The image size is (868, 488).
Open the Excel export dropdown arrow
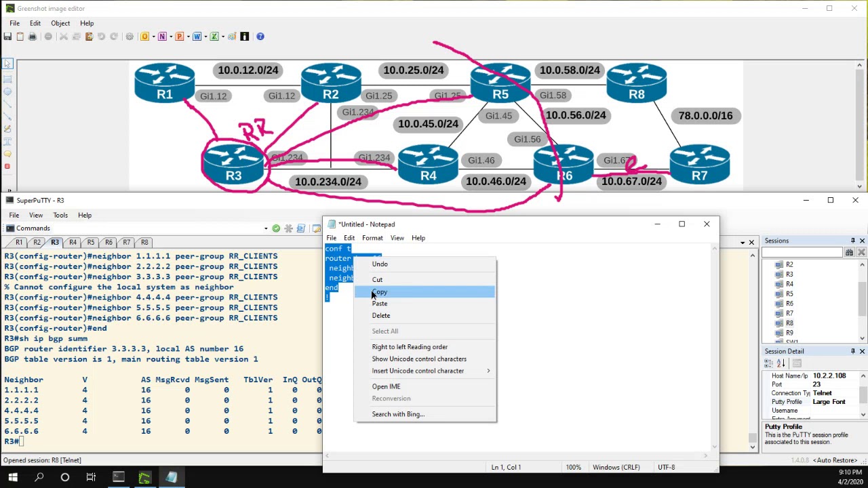tap(222, 37)
